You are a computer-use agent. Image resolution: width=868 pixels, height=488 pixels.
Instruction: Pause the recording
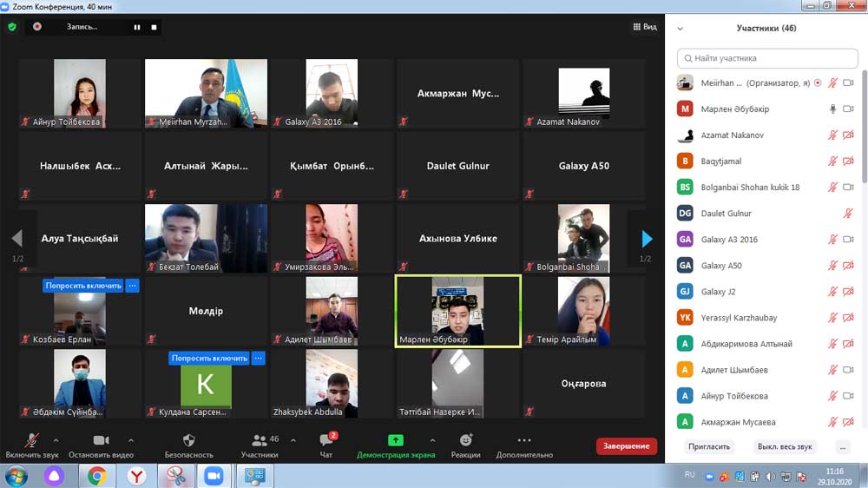pyautogui.click(x=136, y=27)
